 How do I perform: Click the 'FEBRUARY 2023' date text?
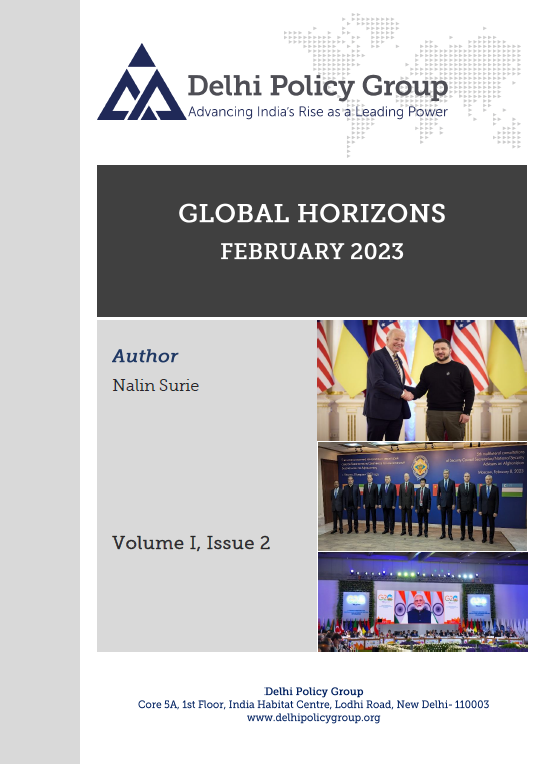tap(312, 251)
